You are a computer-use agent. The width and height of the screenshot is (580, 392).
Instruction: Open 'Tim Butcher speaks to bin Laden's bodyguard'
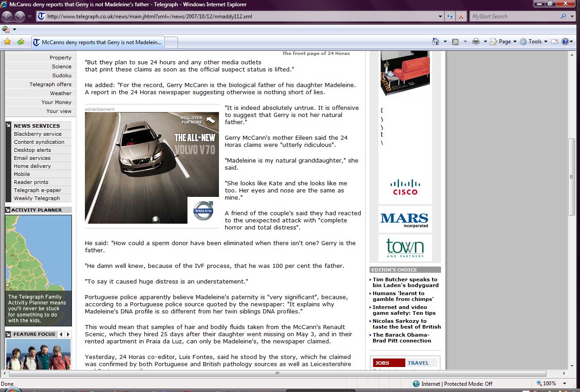[405, 282]
